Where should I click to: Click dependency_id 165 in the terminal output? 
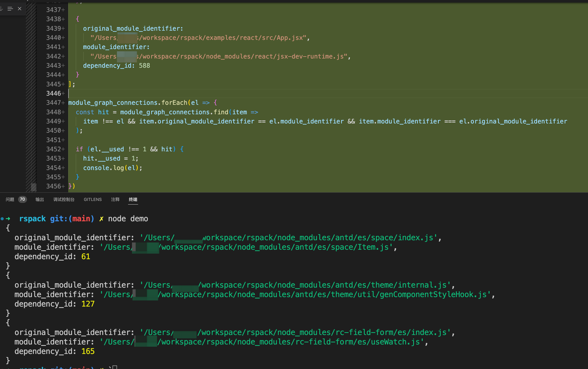point(88,351)
